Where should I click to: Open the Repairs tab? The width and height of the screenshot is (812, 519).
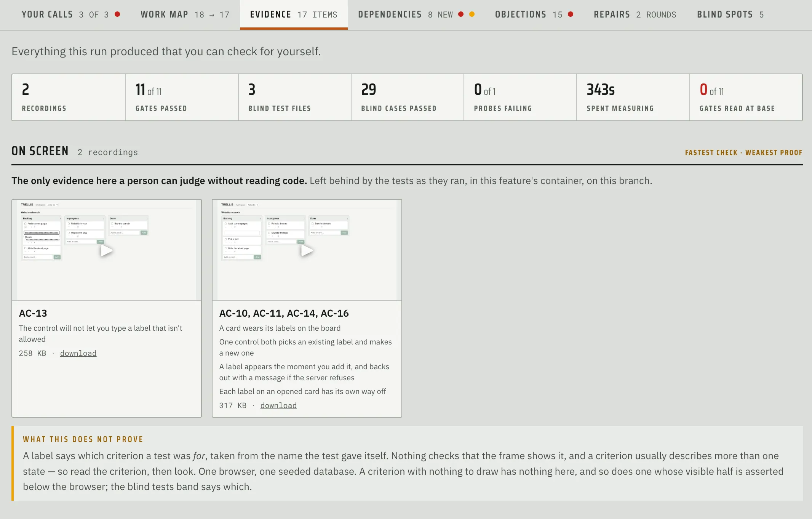tap(635, 14)
